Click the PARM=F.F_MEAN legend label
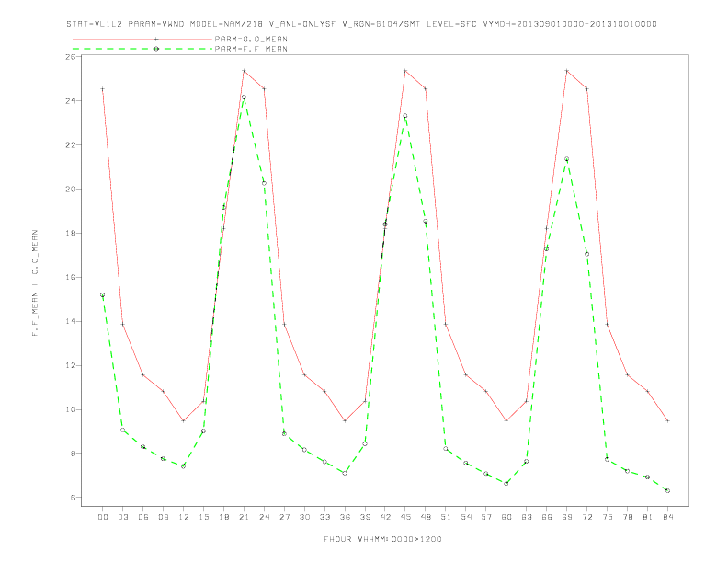Image resolution: width=728 pixels, height=563 pixels. [251, 49]
